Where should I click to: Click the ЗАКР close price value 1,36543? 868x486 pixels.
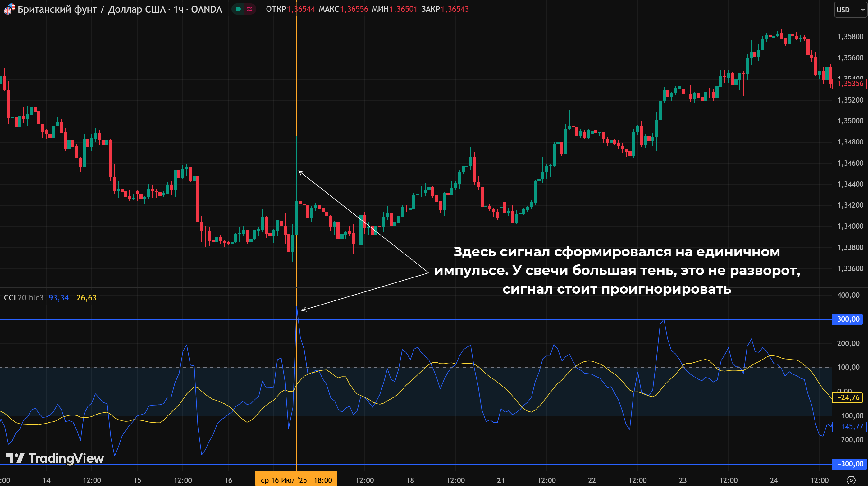tap(454, 9)
